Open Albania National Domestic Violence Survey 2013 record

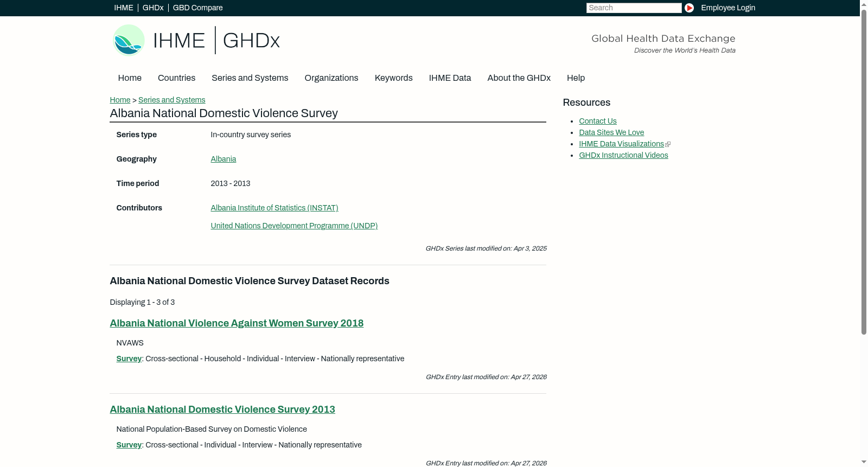point(222,410)
